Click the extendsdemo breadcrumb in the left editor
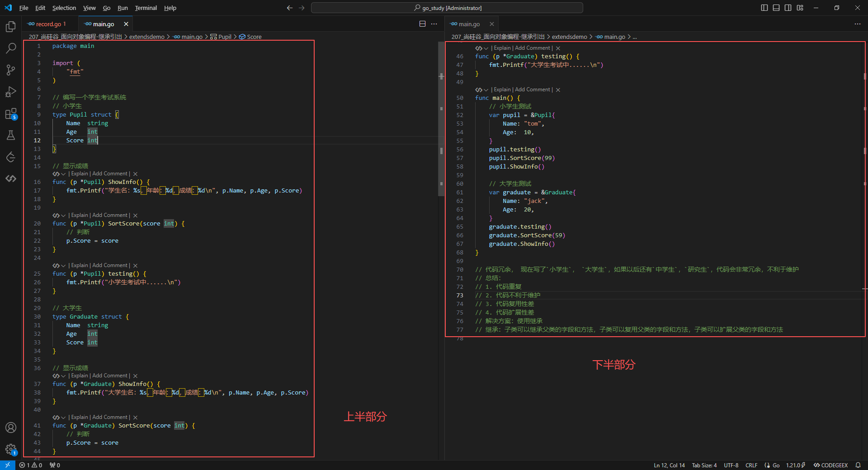Viewport: 868px width, 470px height. coord(147,37)
